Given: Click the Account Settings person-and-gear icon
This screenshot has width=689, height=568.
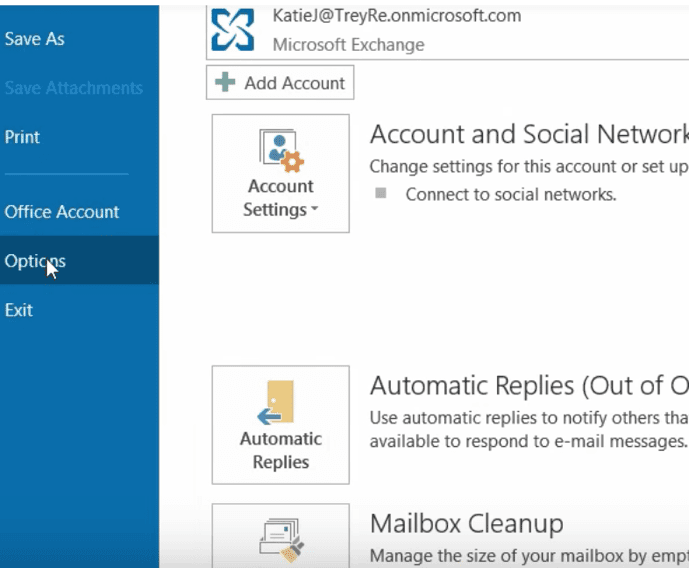Looking at the screenshot, I should coord(280,150).
